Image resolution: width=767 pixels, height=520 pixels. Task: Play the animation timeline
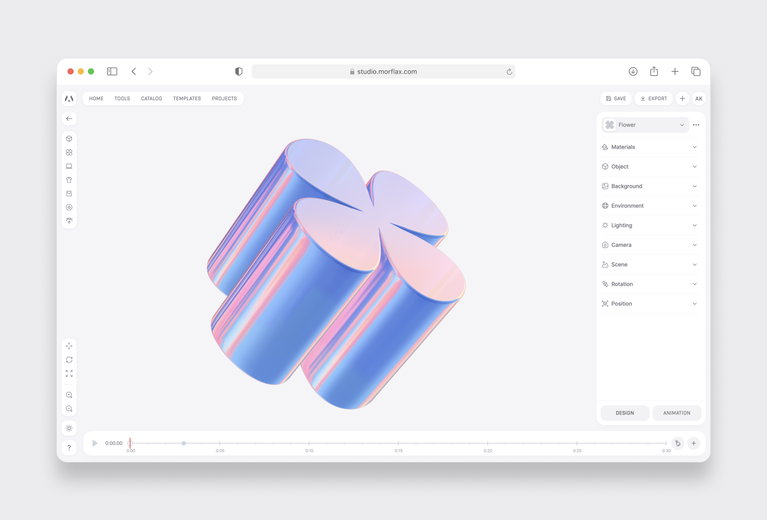click(x=95, y=443)
